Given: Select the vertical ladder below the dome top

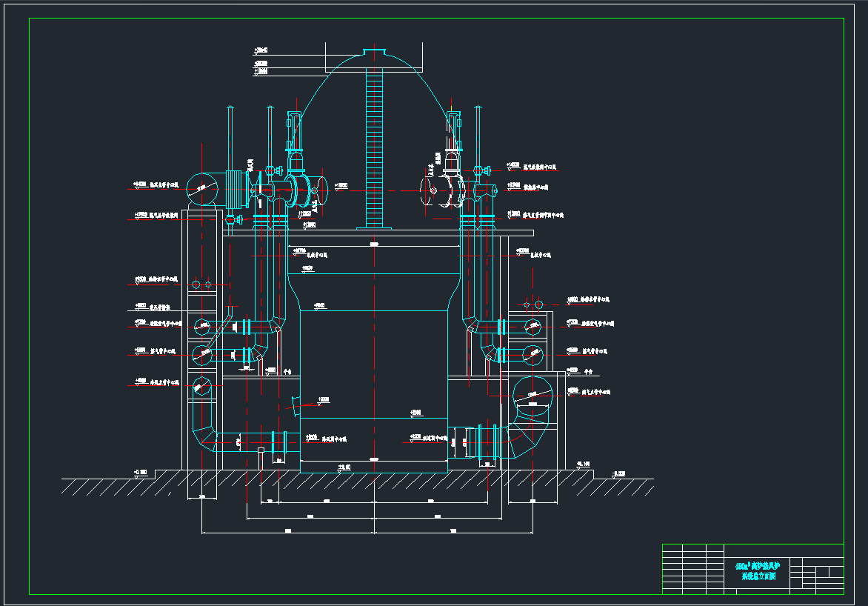Looking at the screenshot, I should pyautogui.click(x=375, y=148).
